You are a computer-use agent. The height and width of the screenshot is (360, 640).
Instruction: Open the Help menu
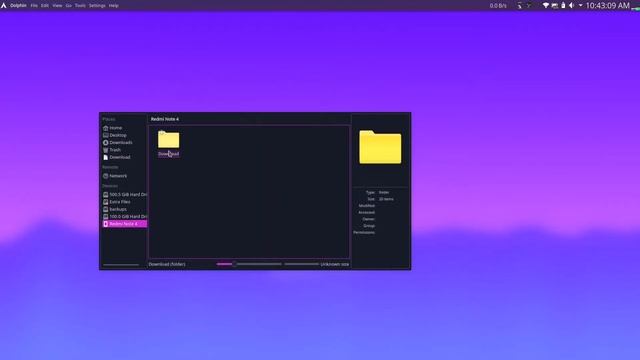113,6
